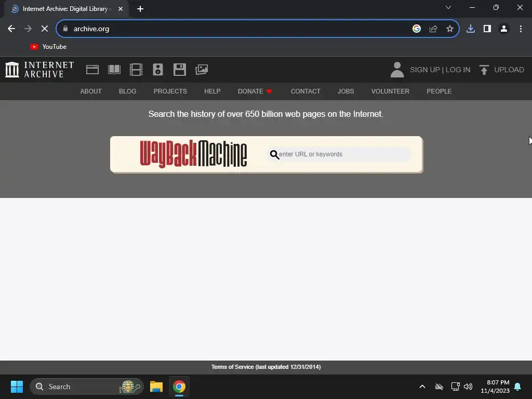The height and width of the screenshot is (399, 532).
Task: Open the ABOUT menu item
Action: click(91, 91)
